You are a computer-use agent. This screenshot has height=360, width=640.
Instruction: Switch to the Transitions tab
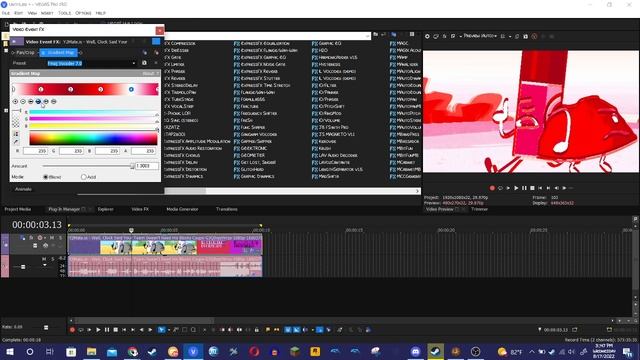tap(227, 209)
